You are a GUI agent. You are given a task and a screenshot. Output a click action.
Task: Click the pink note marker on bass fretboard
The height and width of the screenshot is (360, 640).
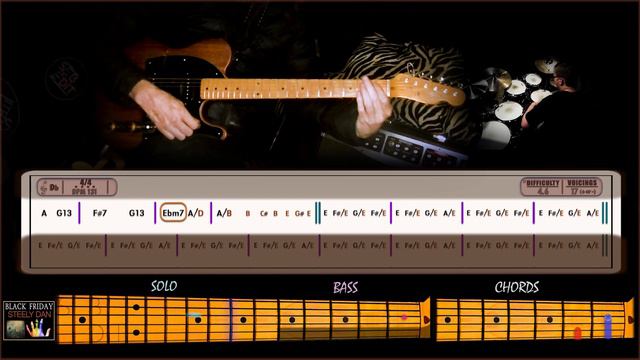(404, 316)
